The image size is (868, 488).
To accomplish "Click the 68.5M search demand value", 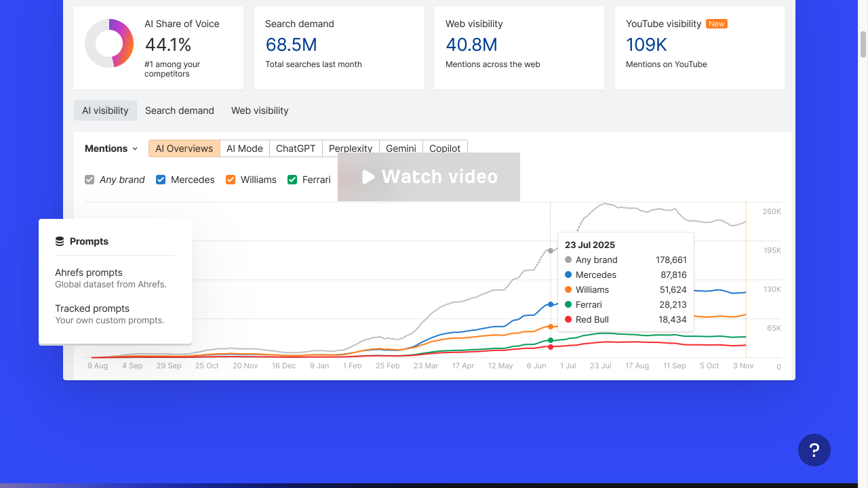I will (291, 45).
